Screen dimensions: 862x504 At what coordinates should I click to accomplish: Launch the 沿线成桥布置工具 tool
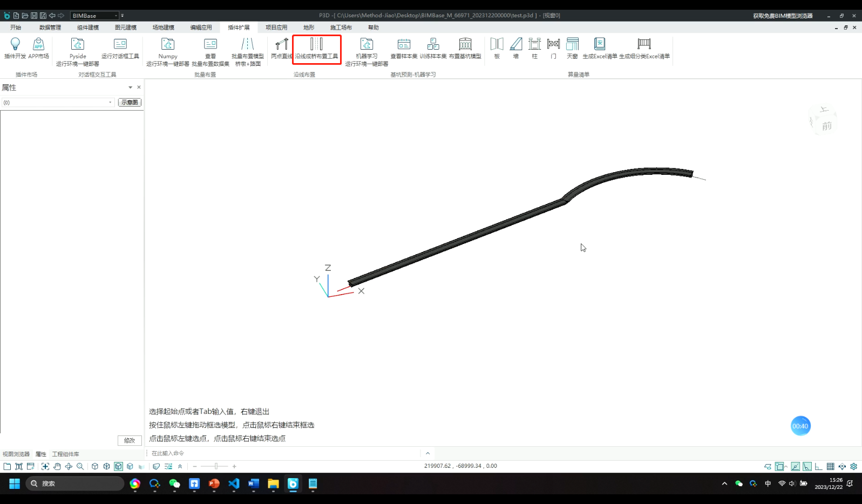point(316,49)
